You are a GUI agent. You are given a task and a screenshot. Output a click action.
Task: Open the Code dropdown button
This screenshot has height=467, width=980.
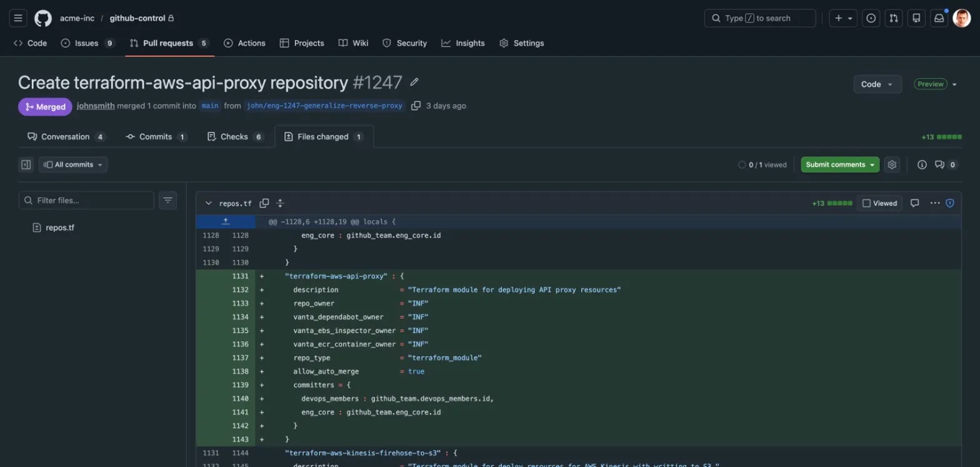click(x=877, y=84)
